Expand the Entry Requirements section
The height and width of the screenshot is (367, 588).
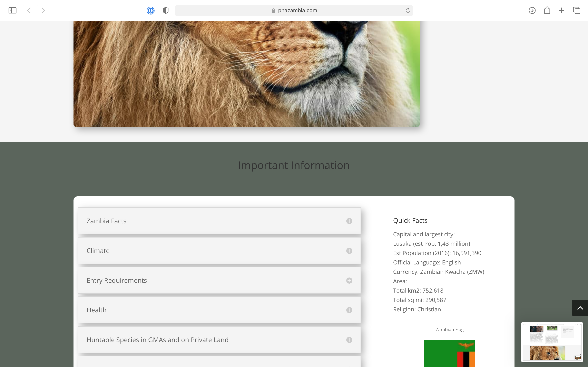pyautogui.click(x=219, y=280)
